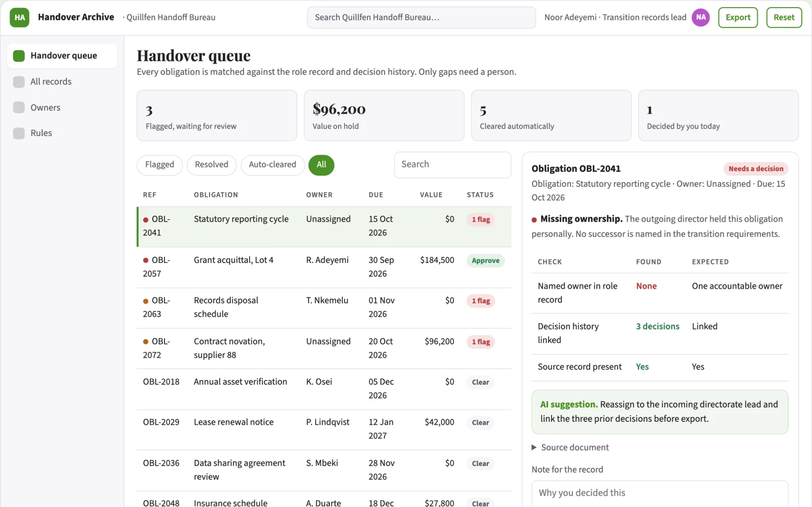Select the Resolved filter tab
The width and height of the screenshot is (812, 507).
(212, 165)
